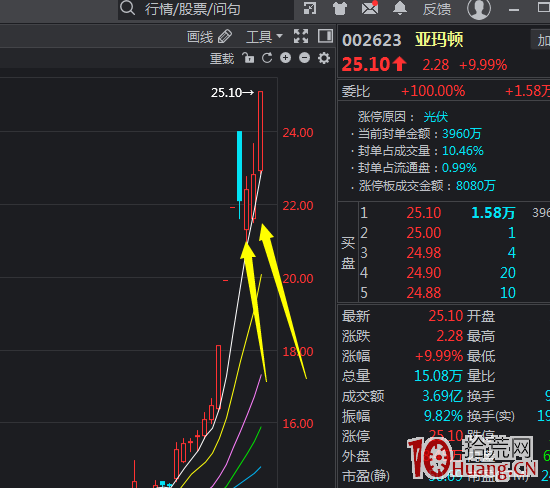Select the 画线 drawing pencil tool

(209, 36)
